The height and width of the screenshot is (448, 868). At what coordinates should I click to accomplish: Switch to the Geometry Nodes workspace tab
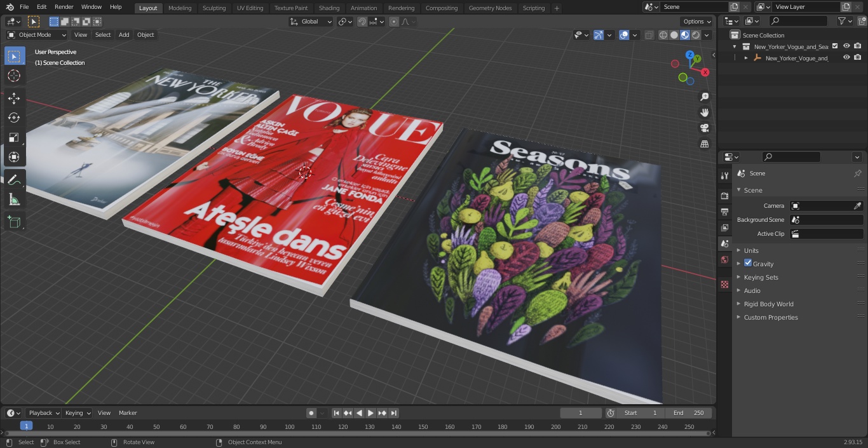click(x=490, y=8)
